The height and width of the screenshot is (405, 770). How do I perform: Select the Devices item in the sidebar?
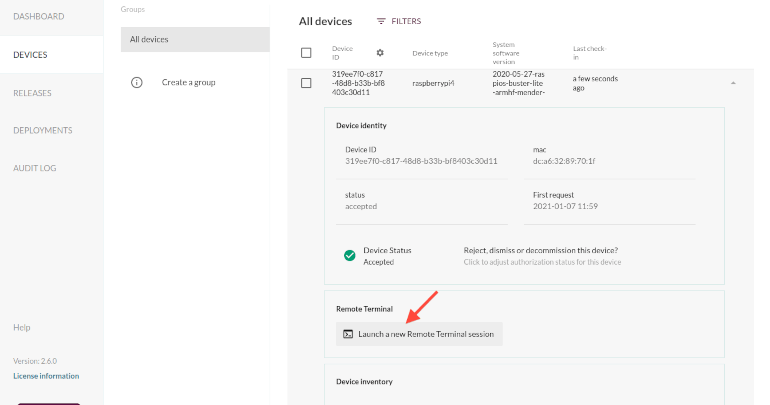[30, 55]
